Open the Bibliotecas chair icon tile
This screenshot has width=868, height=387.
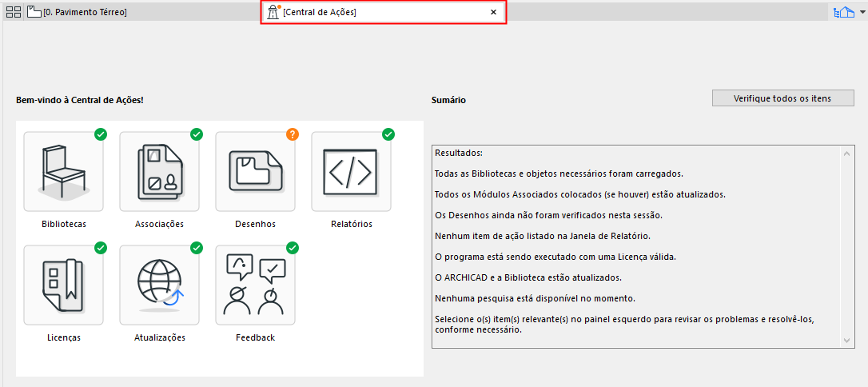(64, 172)
